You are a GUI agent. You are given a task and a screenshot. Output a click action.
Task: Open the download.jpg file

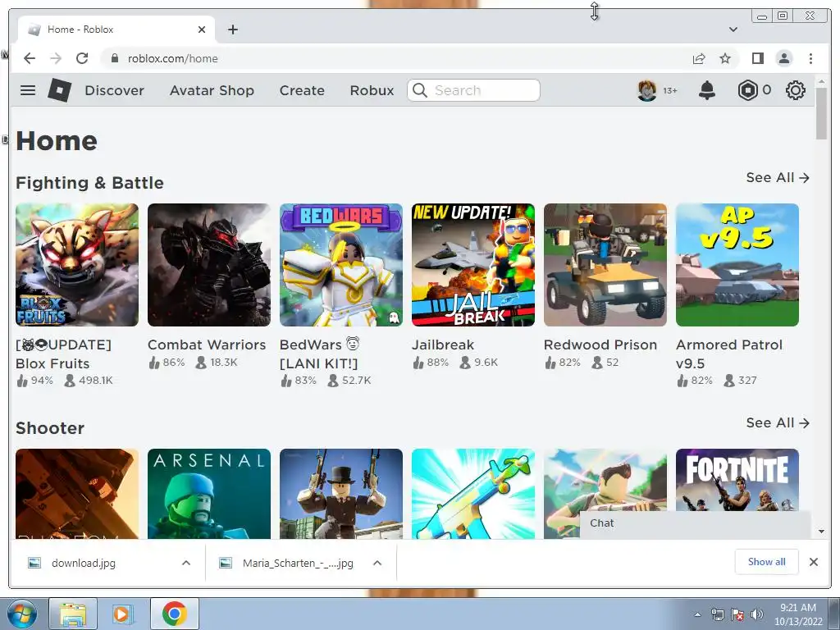point(83,563)
